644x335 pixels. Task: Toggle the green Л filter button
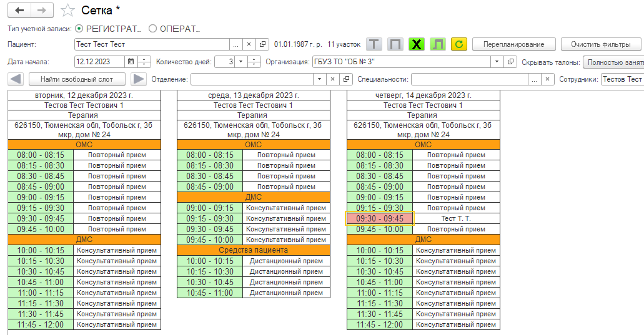(x=437, y=44)
